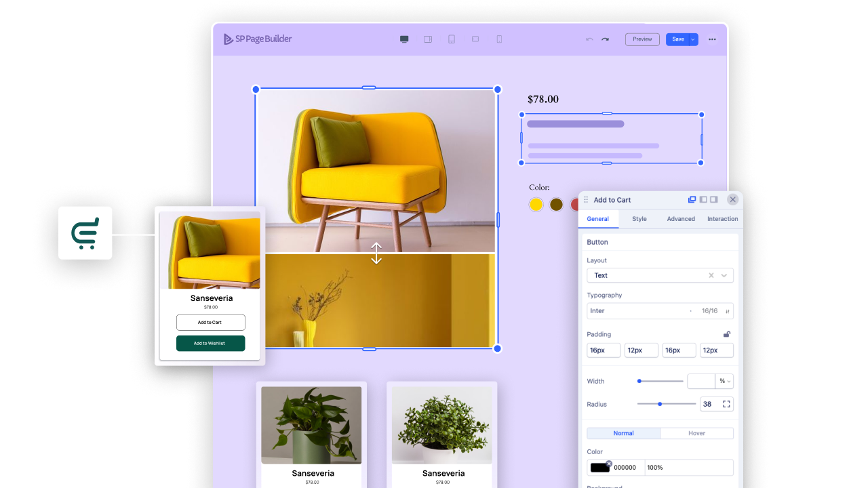Open the Save button dropdown arrow
868x488 pixels.
pos(693,39)
